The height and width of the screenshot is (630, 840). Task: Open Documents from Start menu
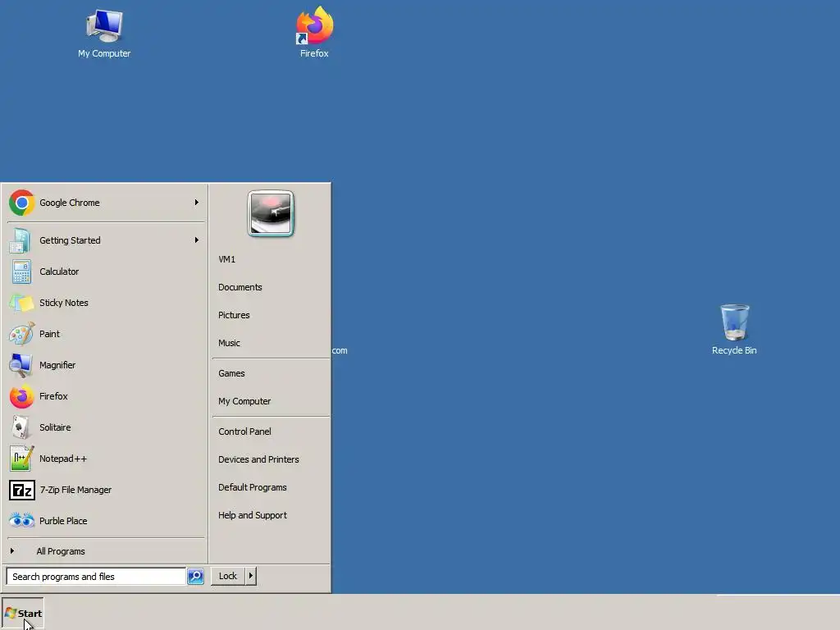[x=240, y=287]
